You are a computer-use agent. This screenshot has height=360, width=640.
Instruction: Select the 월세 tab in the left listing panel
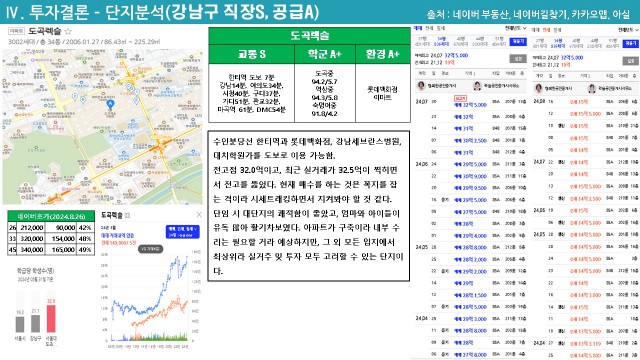441,29
